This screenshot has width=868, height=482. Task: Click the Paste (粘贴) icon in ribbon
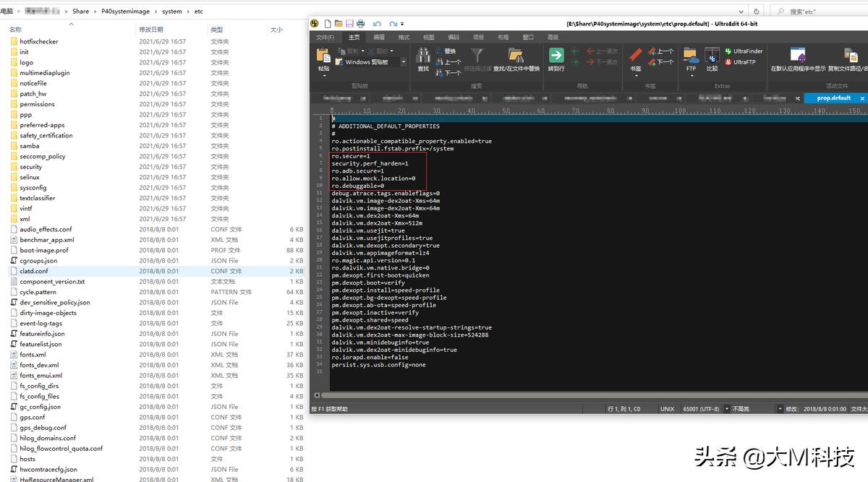click(323, 58)
